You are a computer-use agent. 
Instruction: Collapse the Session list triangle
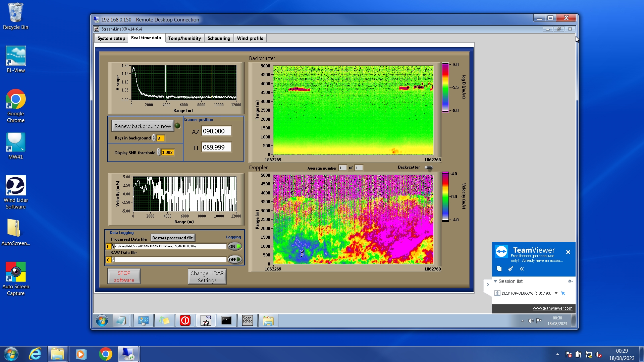click(495, 281)
